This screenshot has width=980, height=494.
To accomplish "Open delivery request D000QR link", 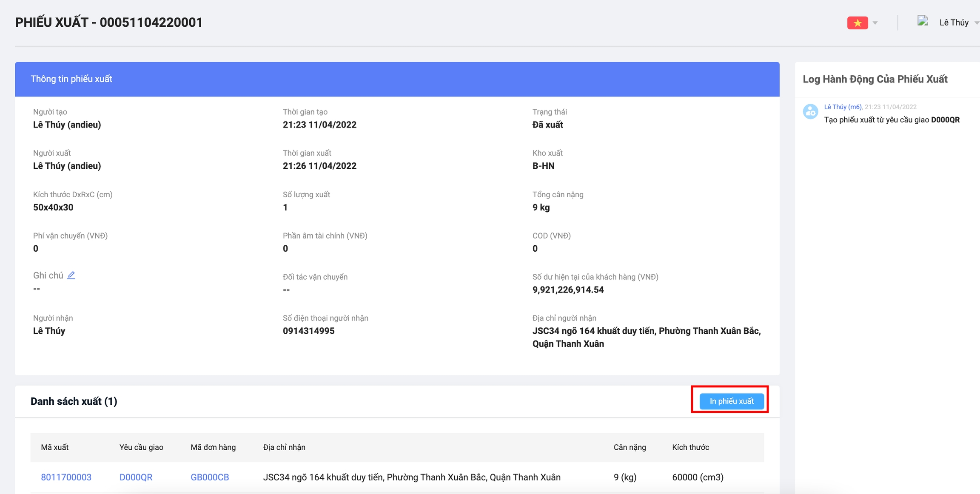I will point(136,477).
